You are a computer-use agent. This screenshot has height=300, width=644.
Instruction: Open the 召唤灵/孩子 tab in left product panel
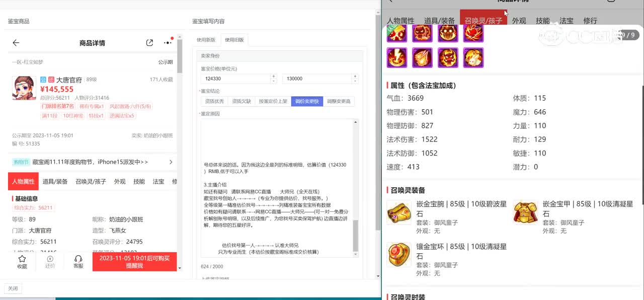91,181
